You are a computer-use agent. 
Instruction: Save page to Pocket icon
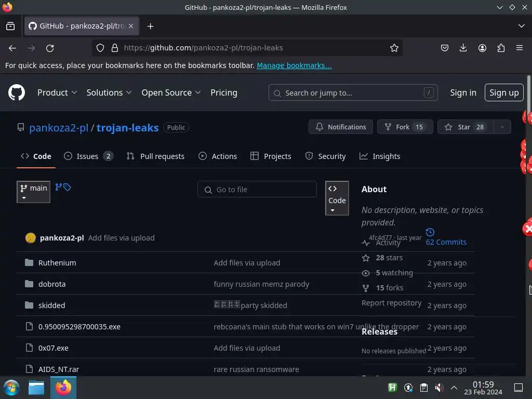point(445,48)
